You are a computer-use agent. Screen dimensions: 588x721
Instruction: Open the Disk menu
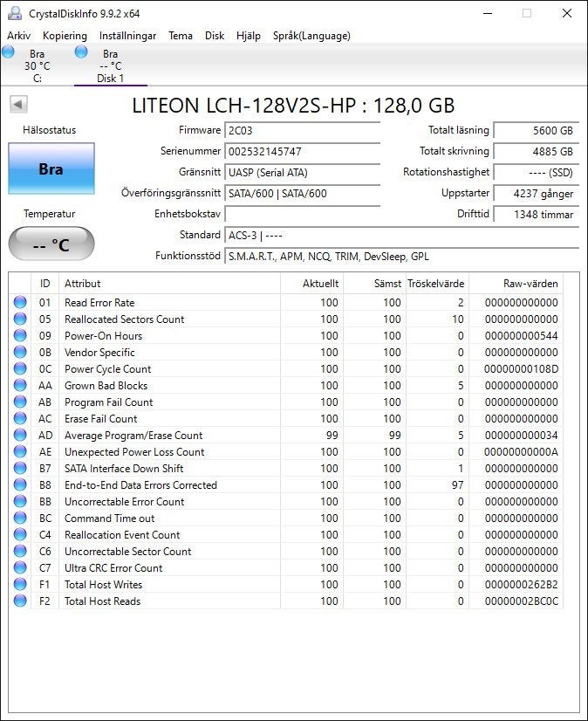215,36
